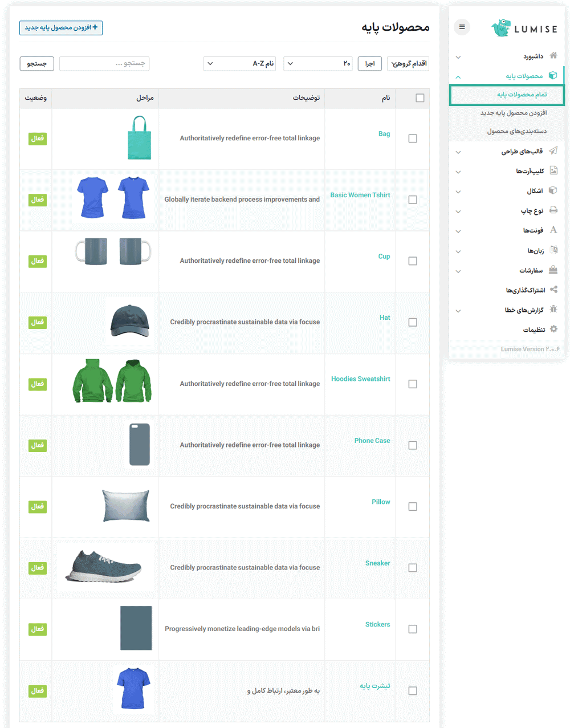Click the design templates paper plane icon
The height and width of the screenshot is (728, 570).
coord(553,151)
